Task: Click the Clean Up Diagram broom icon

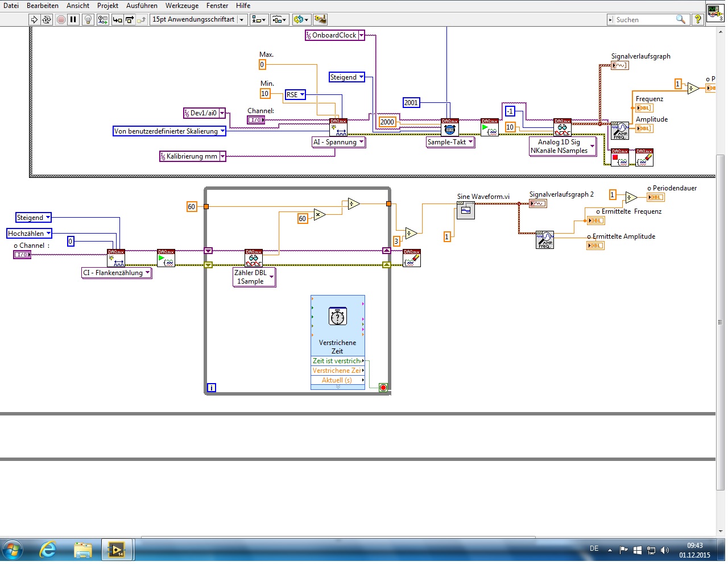Action: tap(320, 19)
